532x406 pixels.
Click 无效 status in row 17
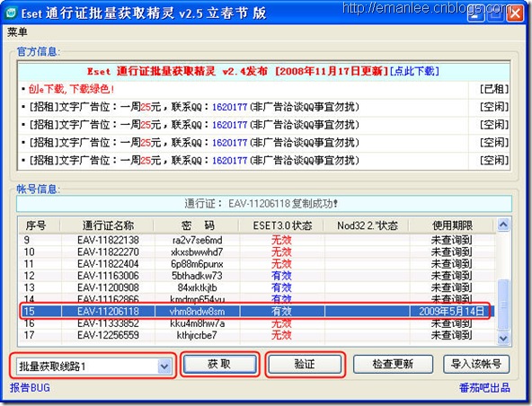(x=281, y=335)
